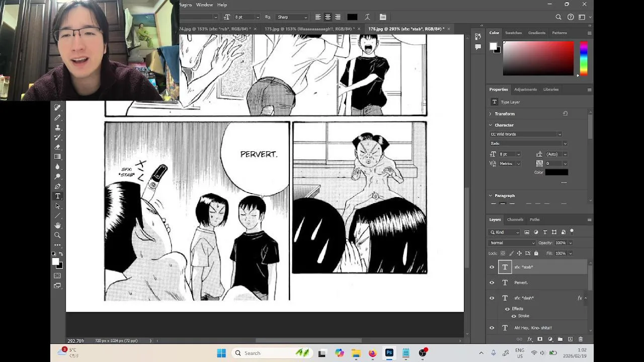The height and width of the screenshot is (362, 644).
Task: Toggle layer filtering on or off
Action: [x=572, y=232]
